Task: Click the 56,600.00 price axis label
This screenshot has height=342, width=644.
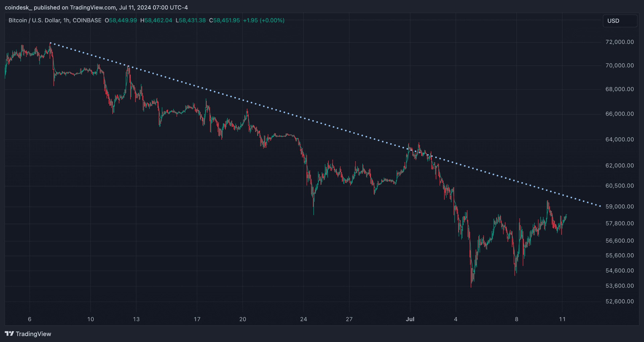Action: pyautogui.click(x=620, y=241)
